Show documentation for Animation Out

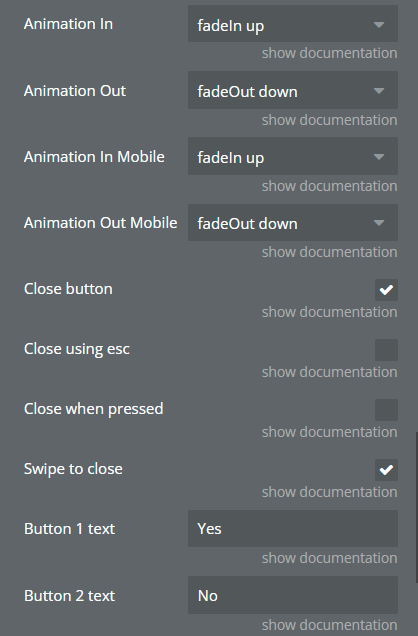pyautogui.click(x=329, y=120)
